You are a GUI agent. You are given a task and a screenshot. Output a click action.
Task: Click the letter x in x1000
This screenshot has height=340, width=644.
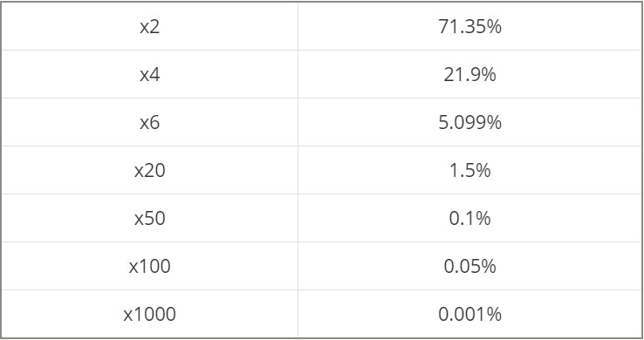[128, 316]
